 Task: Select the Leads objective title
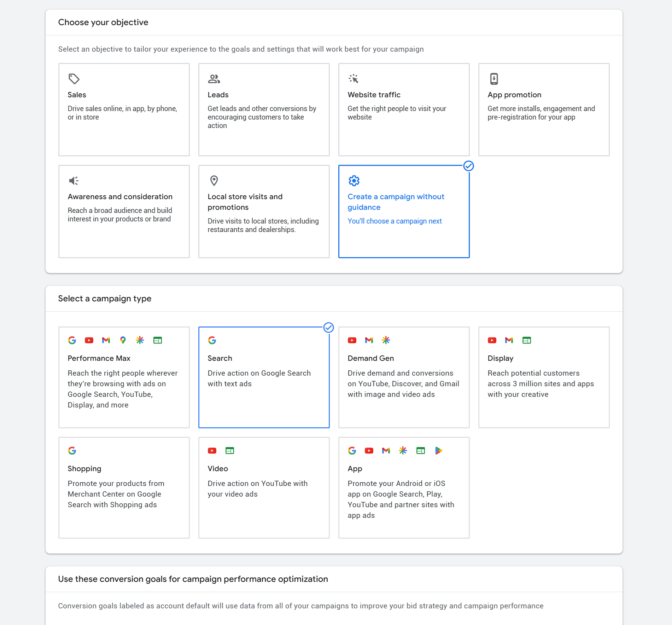pyautogui.click(x=218, y=95)
